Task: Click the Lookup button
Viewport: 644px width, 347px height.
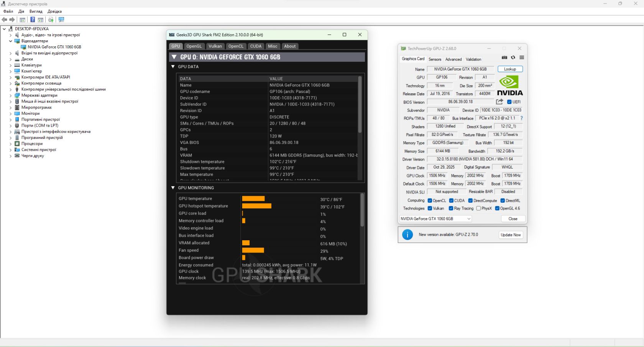Action: coord(510,69)
